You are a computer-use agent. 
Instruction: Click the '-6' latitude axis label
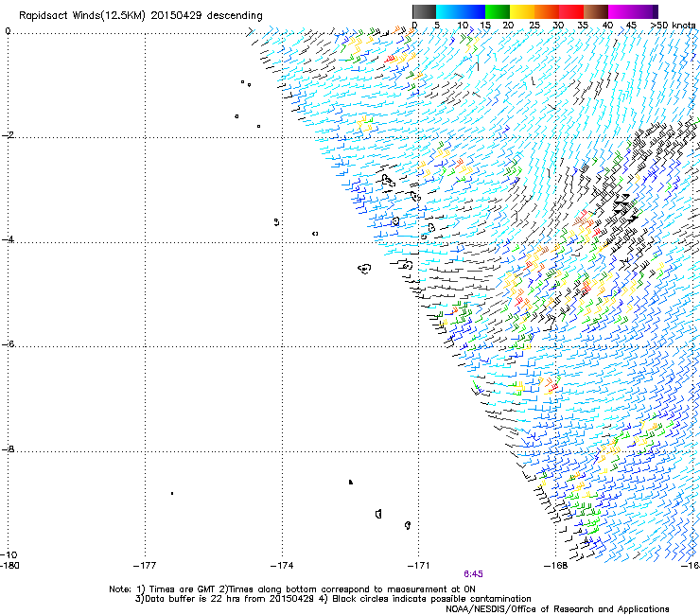coord(8,344)
